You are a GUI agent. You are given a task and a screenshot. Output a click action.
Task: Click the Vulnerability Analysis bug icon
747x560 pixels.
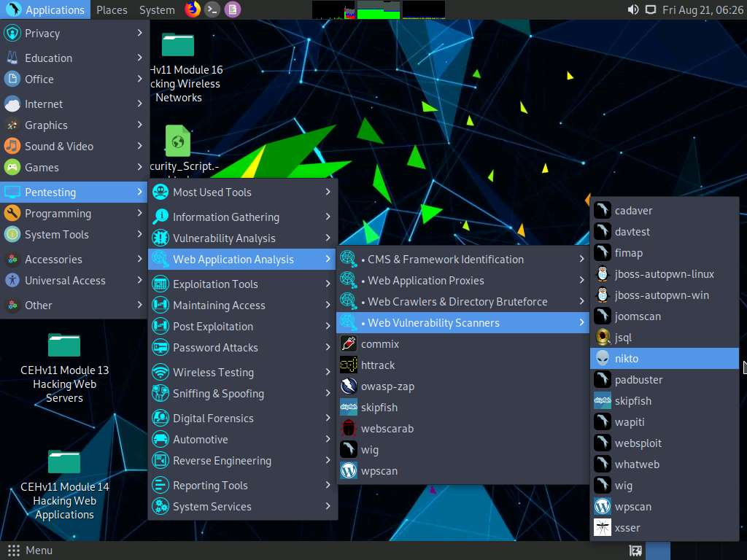pyautogui.click(x=160, y=238)
